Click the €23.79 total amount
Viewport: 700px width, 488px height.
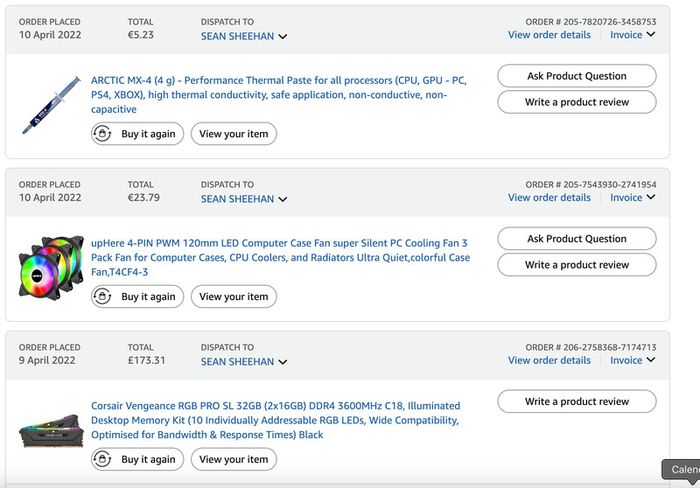pos(144,197)
